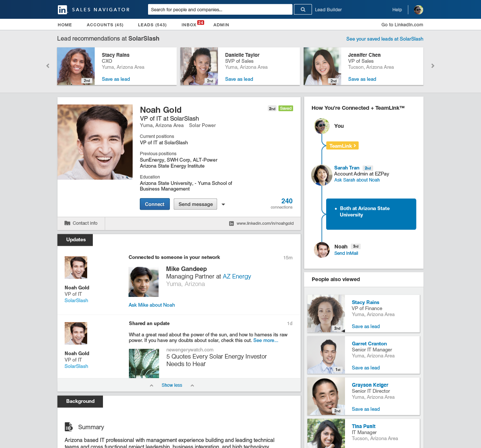This screenshot has height=448, width=481.
Task: Click the Contact info card icon
Action: [x=67, y=223]
